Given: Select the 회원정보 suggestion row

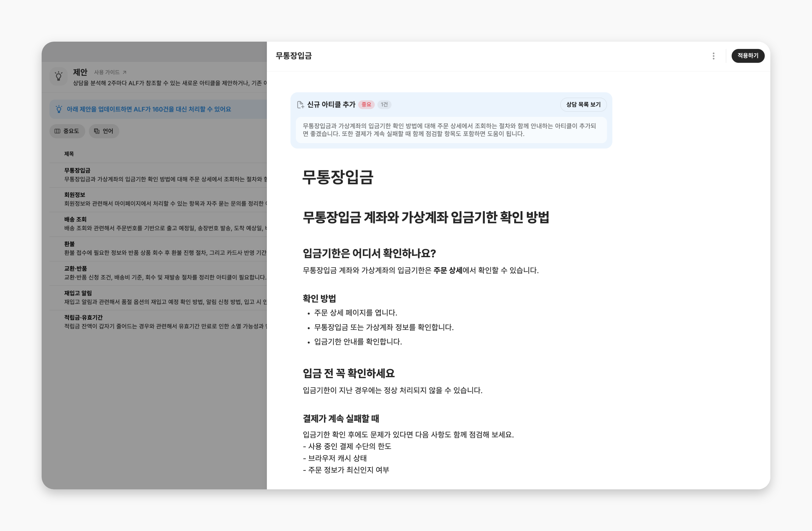Looking at the screenshot, I should click(x=158, y=199).
